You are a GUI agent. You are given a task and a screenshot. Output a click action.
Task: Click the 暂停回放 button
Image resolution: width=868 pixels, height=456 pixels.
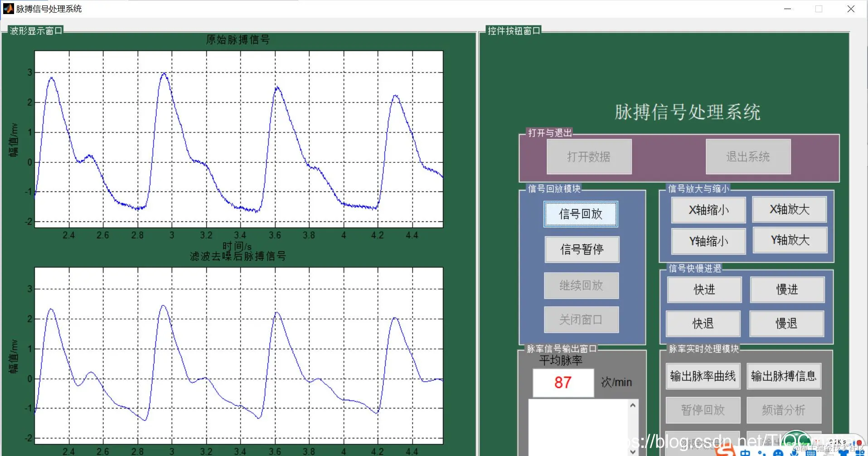pyautogui.click(x=703, y=410)
